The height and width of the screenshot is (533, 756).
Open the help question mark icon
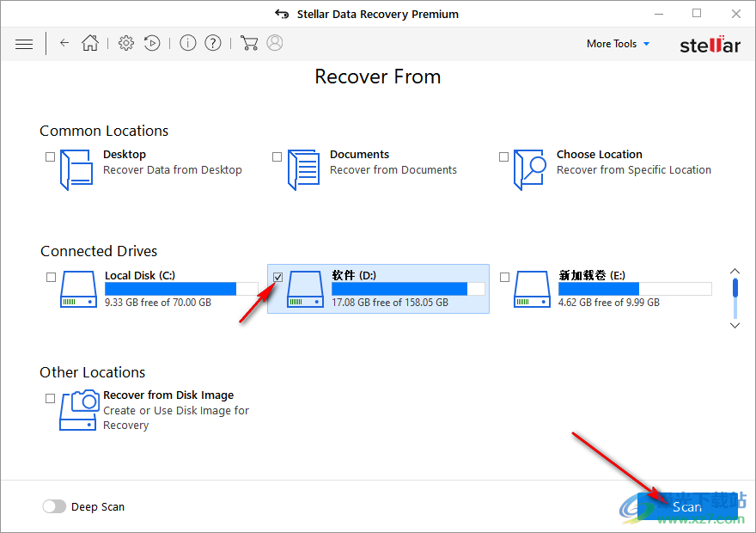click(213, 43)
